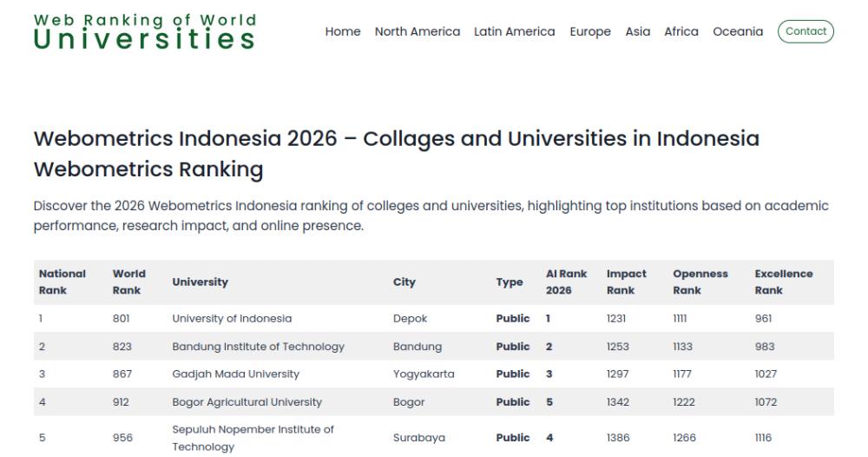The height and width of the screenshot is (457, 868).
Task: Click the Webometrics Indonesia 2026 page heading
Action: [397, 154]
